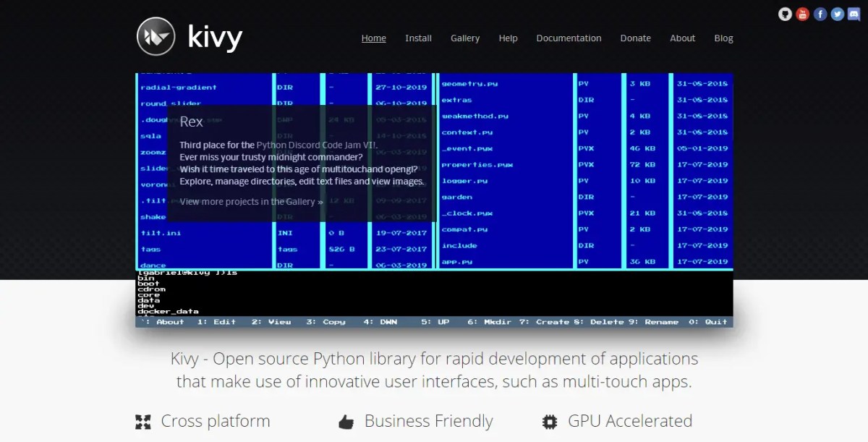Select Help in the navigation
868x442 pixels.
click(x=508, y=38)
